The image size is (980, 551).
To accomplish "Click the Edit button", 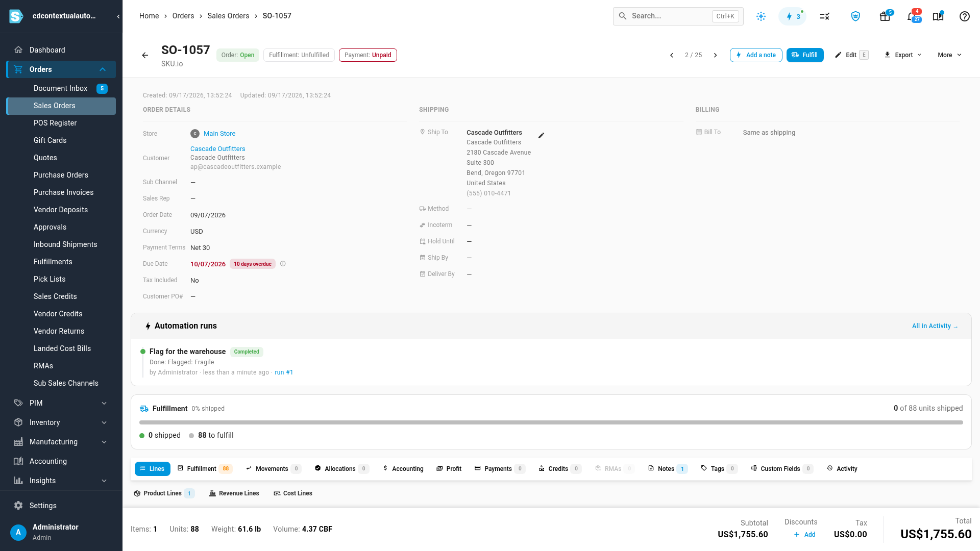I will (851, 55).
